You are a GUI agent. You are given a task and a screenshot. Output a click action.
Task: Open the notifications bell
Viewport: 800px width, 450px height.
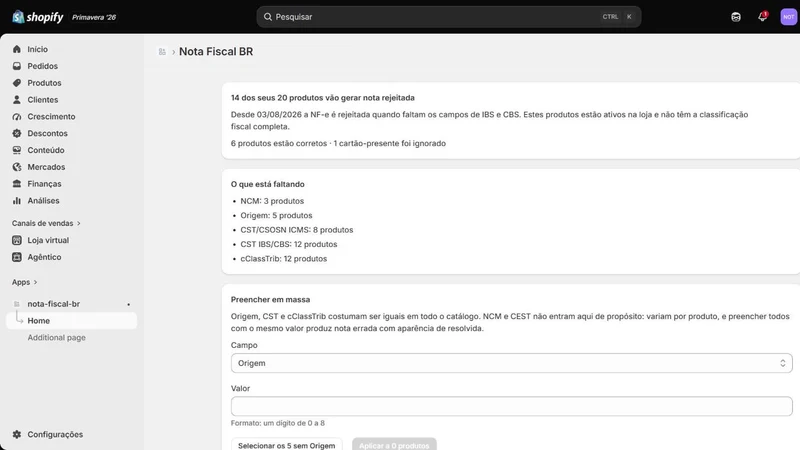pyautogui.click(x=762, y=17)
